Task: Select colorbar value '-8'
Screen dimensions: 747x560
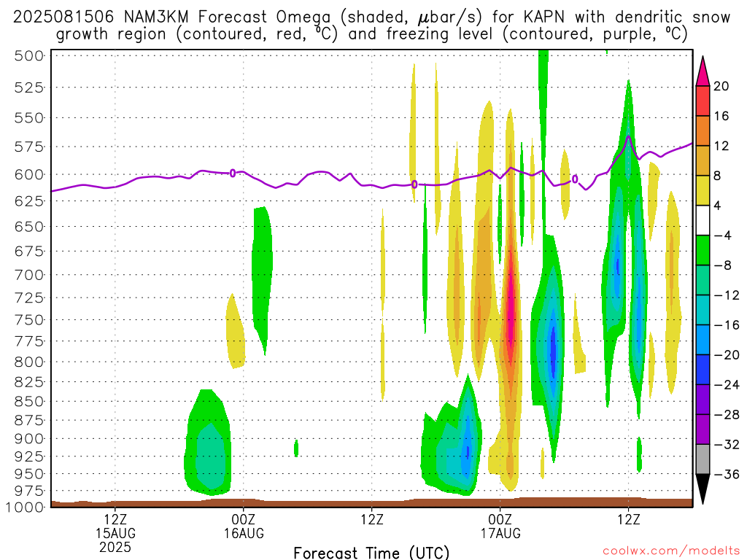Action: [722, 265]
